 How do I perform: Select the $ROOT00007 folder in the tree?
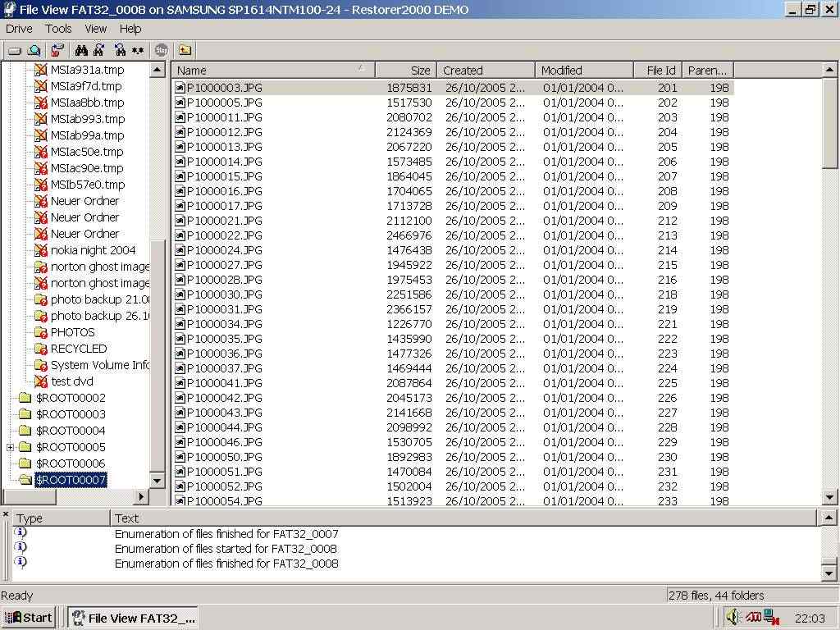(71, 479)
